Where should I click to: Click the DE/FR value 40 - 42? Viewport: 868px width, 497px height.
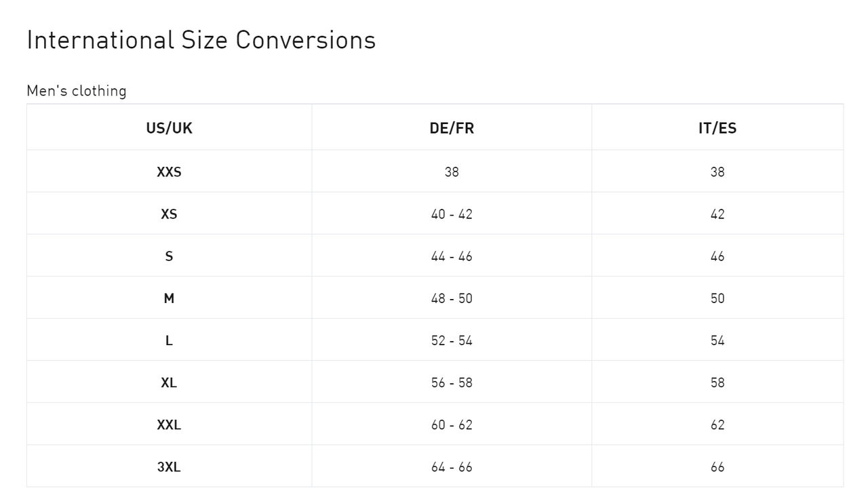point(452,214)
